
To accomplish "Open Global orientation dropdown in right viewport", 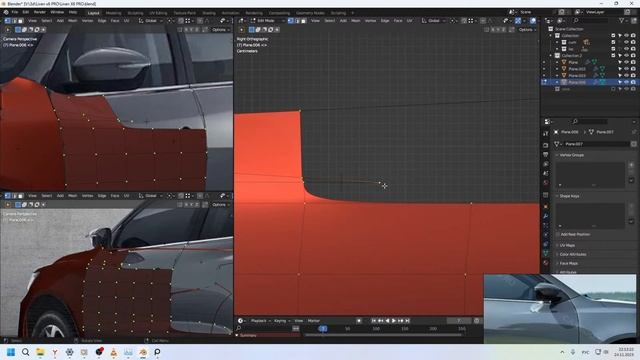I will coord(434,20).
